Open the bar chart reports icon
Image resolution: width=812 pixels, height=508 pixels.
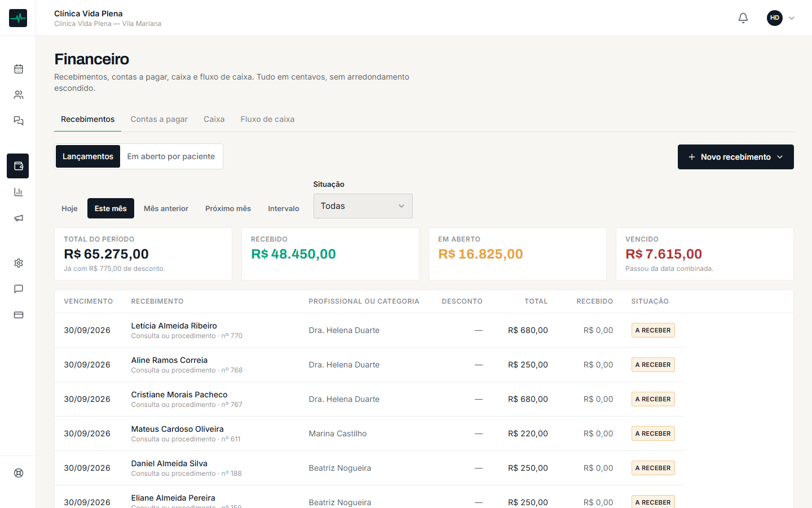click(x=19, y=192)
